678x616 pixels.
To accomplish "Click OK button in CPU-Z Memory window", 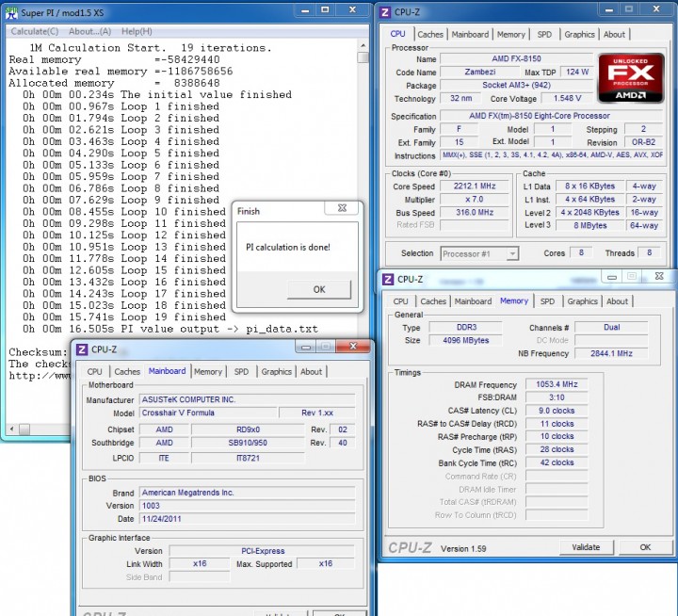I will 645,547.
